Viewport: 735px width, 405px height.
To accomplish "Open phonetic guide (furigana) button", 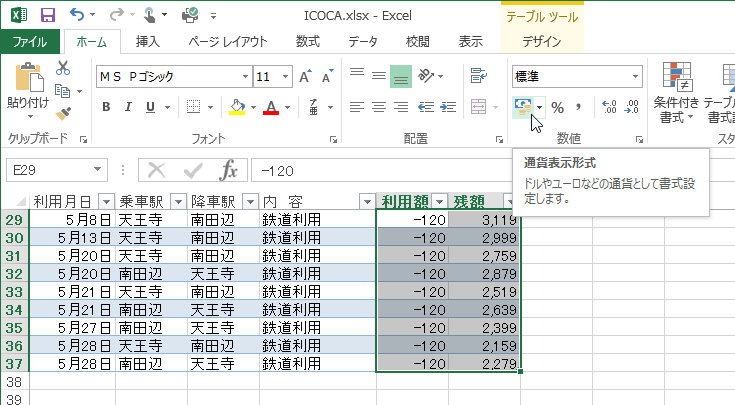I will coord(314,107).
